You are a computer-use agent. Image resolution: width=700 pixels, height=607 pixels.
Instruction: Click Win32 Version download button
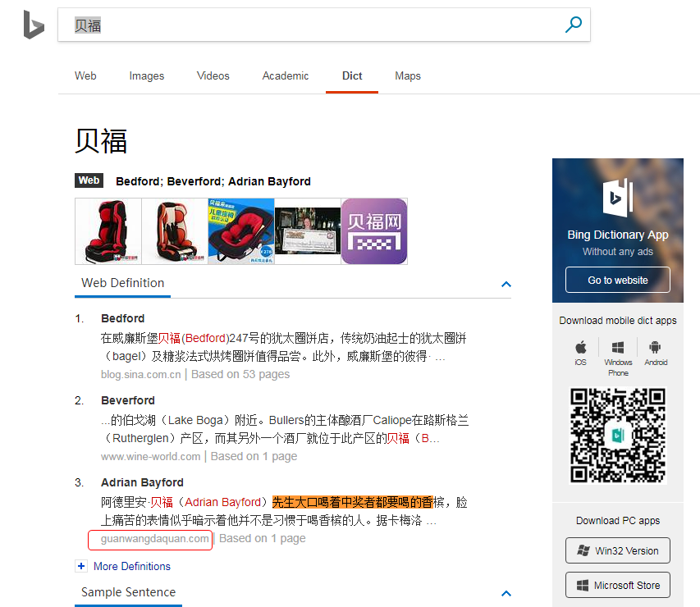(x=617, y=550)
